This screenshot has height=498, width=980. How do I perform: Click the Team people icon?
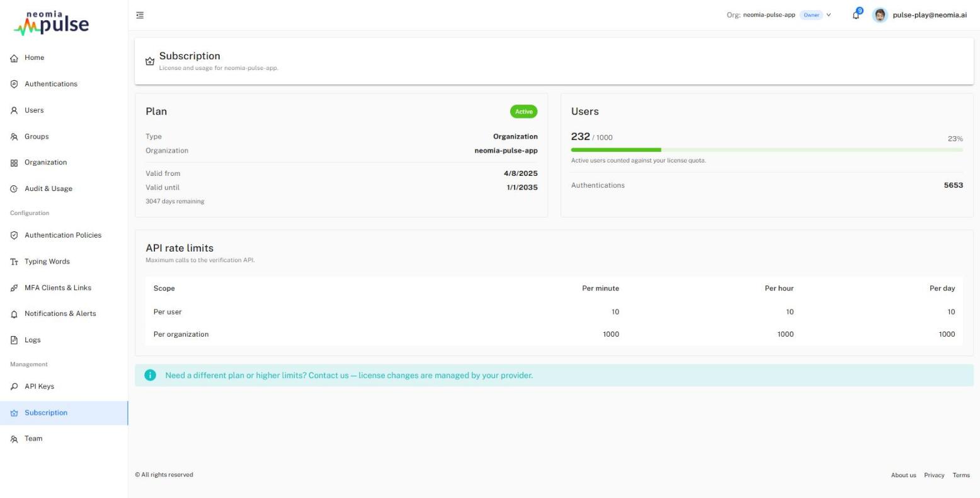[14, 439]
